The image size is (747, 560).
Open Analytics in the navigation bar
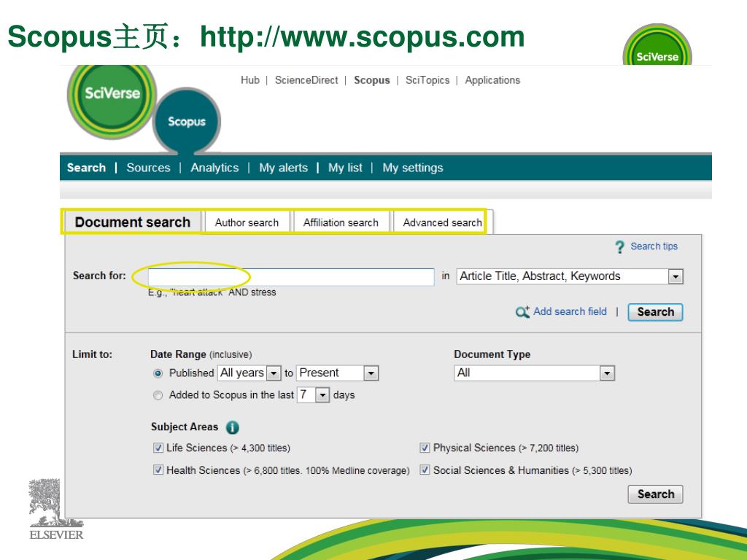click(214, 168)
